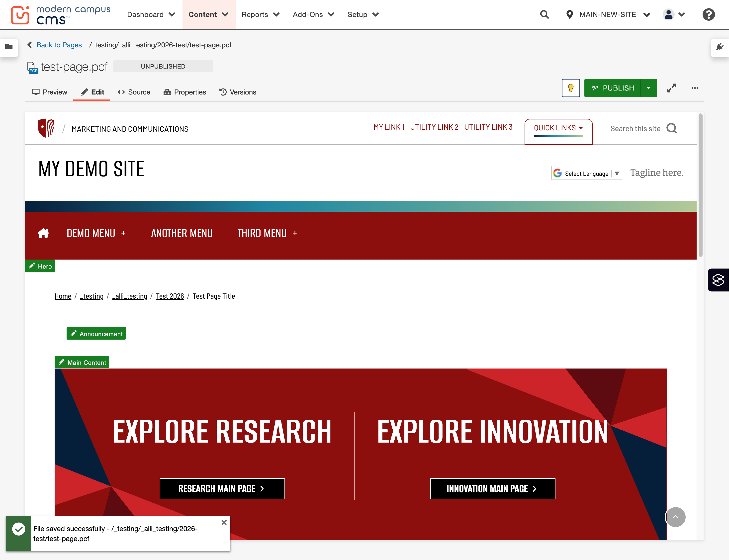Edit the Main Content region
729x560 pixels.
tap(82, 362)
